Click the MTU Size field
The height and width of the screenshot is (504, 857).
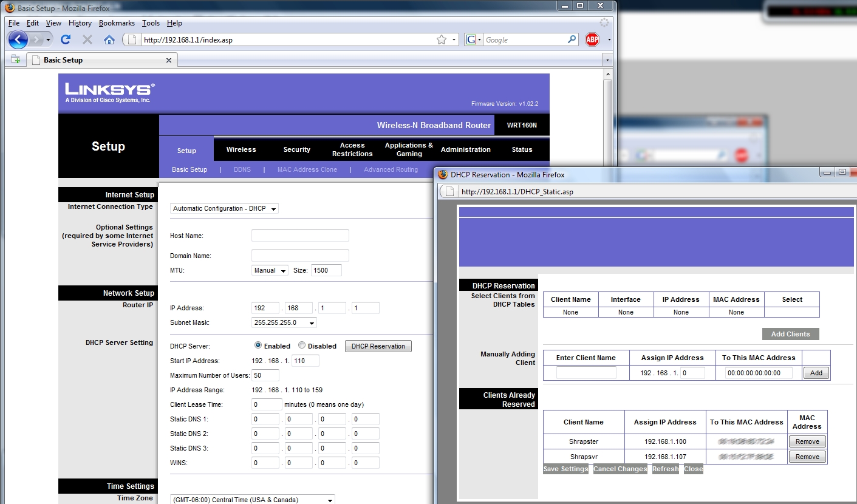(x=326, y=270)
